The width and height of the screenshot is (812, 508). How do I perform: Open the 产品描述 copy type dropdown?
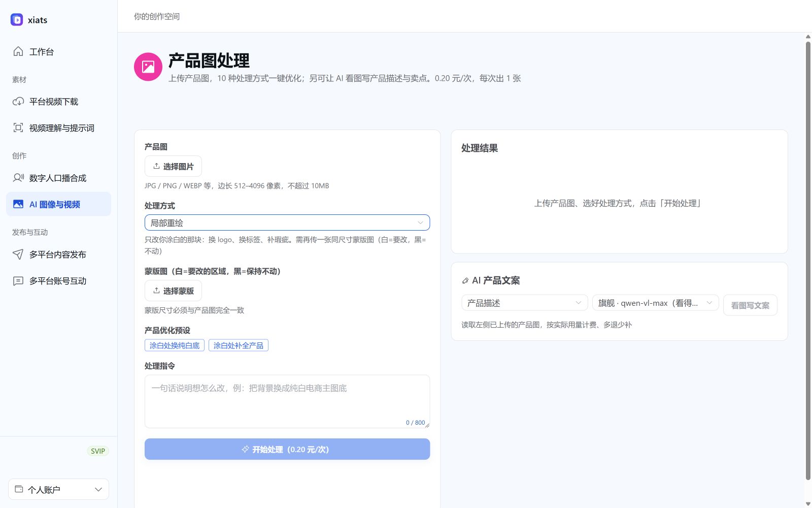(x=524, y=303)
